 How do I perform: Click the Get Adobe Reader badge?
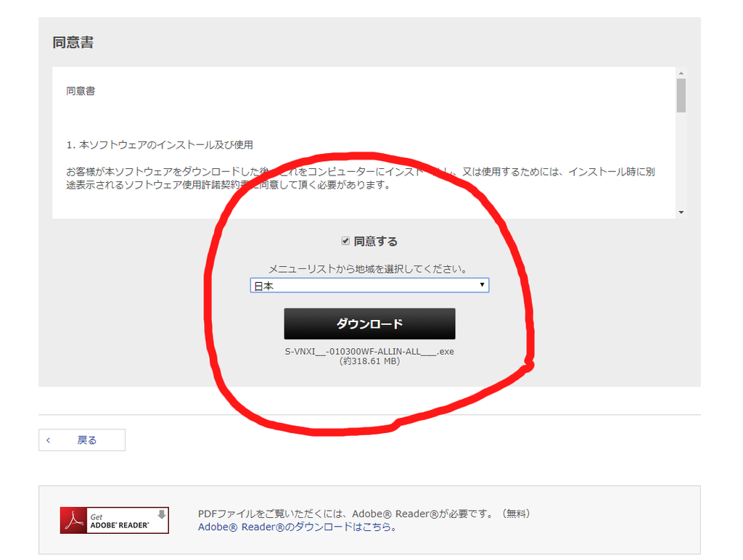tap(114, 520)
